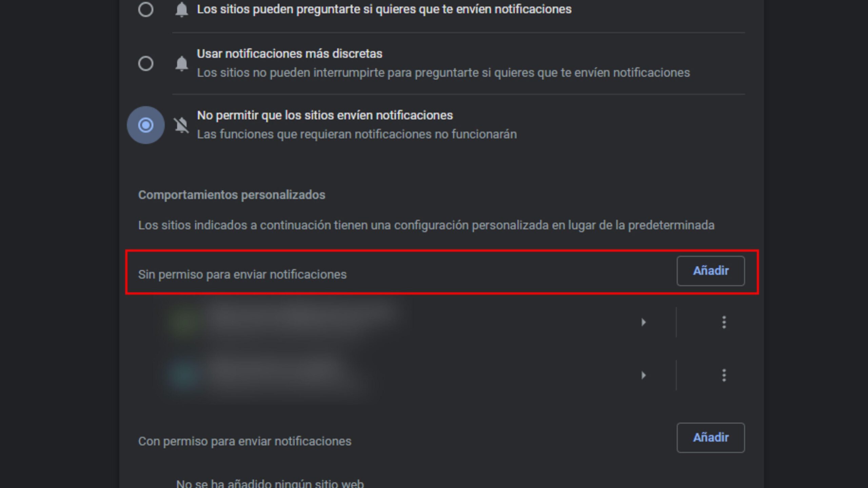Click Añadir for 'Con permiso para enviar notificaciones'

[x=711, y=438]
